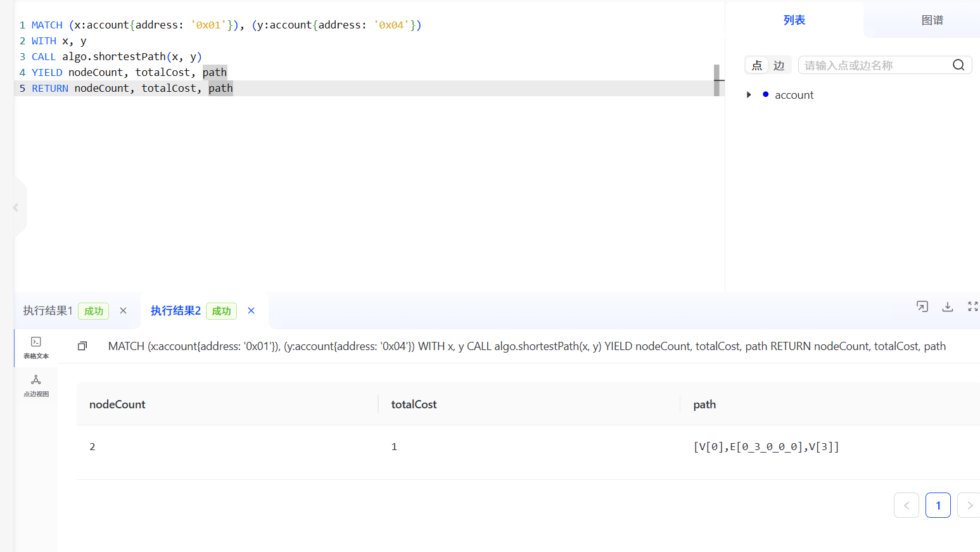Select the totalCost value 1 cell
Screen dimensions: 980x552
(394, 447)
